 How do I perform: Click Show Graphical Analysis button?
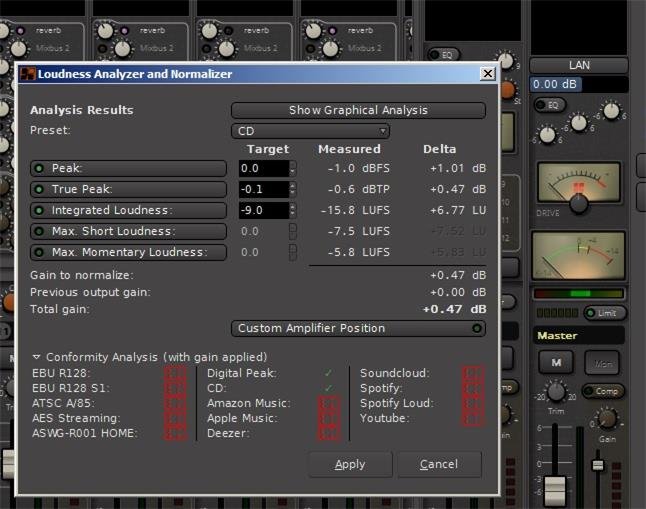pyautogui.click(x=358, y=110)
